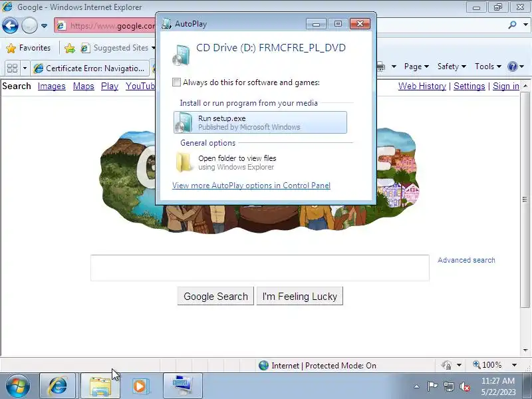Open the YouTube link on Google
This screenshot has width=532, height=399.
pyautogui.click(x=140, y=86)
